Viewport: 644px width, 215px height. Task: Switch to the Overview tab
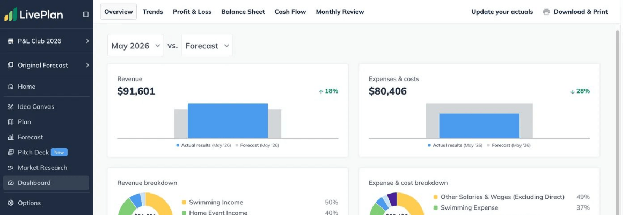click(119, 12)
